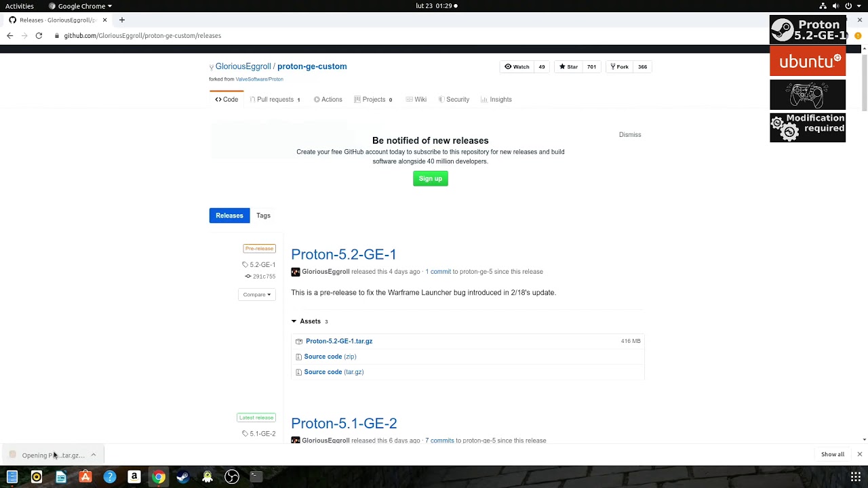Click the page vertical scrollbar
This screenshot has height=488, width=868.
(864, 82)
